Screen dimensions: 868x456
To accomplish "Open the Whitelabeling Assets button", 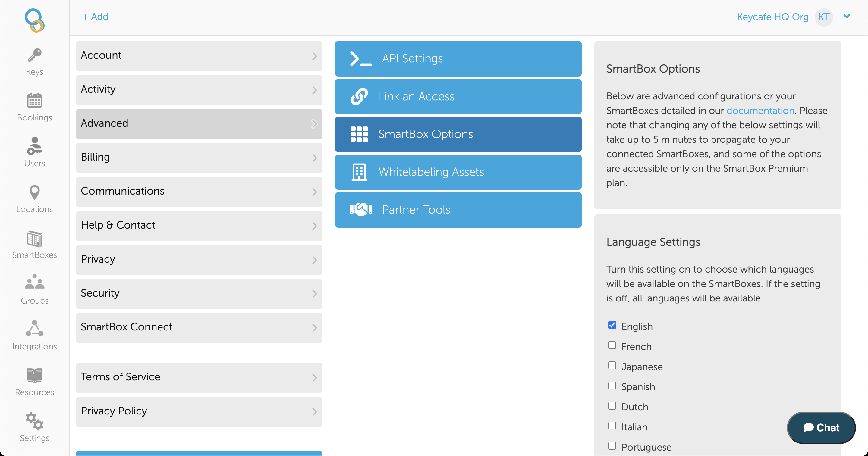I will click(458, 172).
